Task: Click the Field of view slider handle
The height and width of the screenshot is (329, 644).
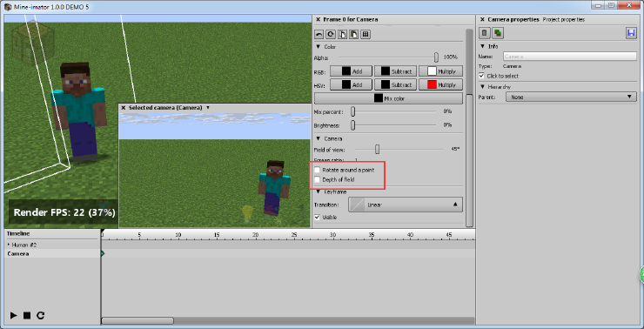Action: click(377, 149)
